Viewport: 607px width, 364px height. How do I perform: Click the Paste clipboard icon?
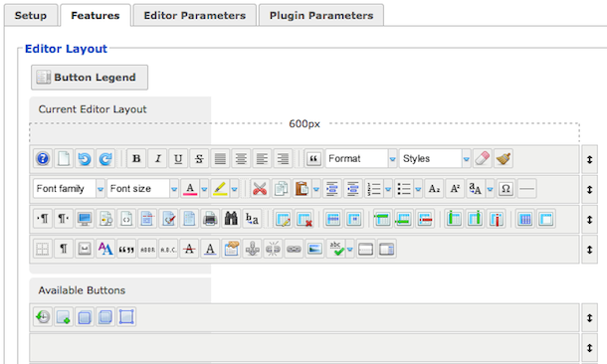point(302,189)
